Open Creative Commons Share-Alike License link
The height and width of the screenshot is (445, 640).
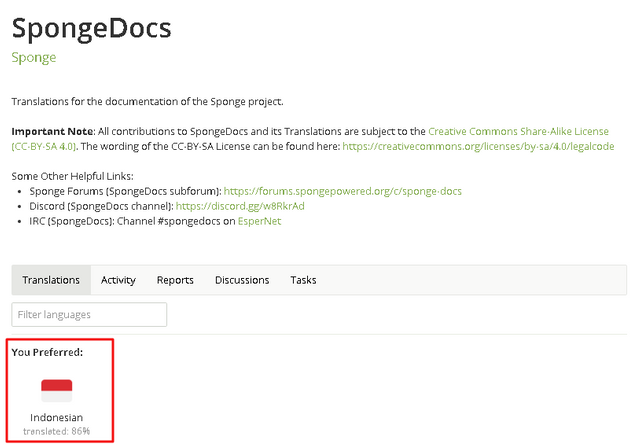click(x=518, y=131)
